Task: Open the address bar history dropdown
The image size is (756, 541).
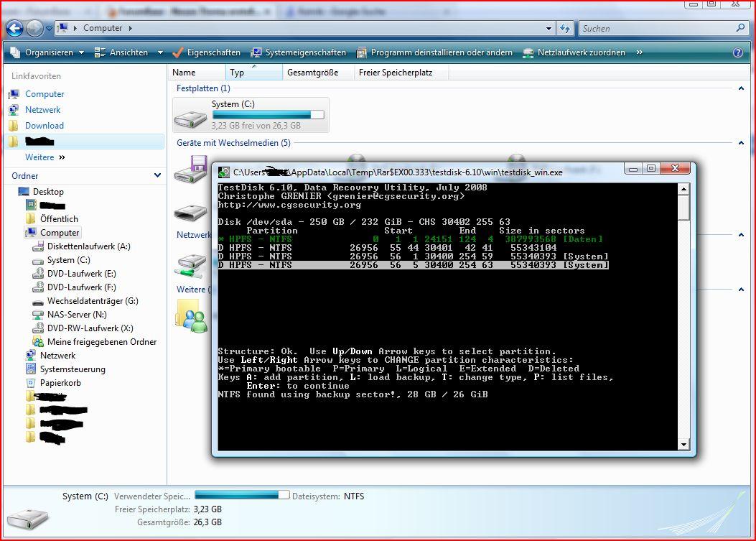Action: click(549, 29)
